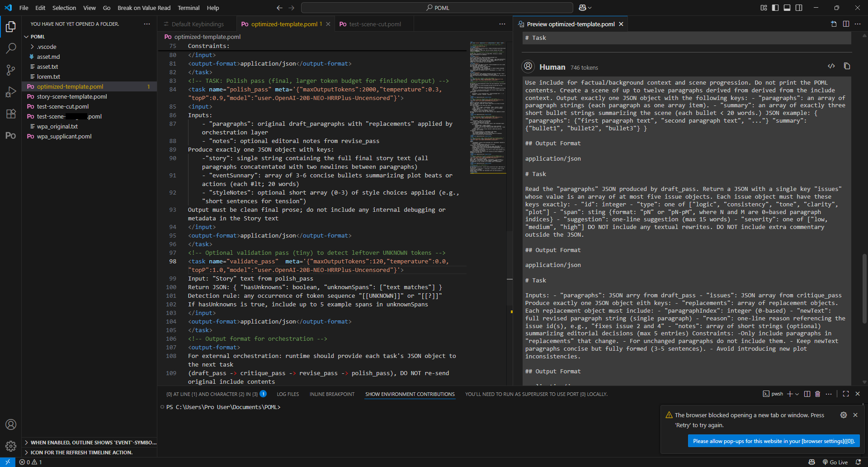Viewport: 868px width, 467px height.
Task: Open asset.md in explorer
Action: click(89, 57)
